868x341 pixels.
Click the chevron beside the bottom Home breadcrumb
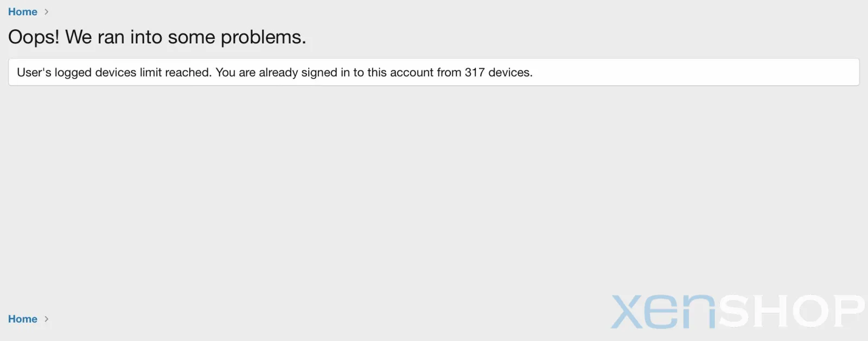pos(47,319)
